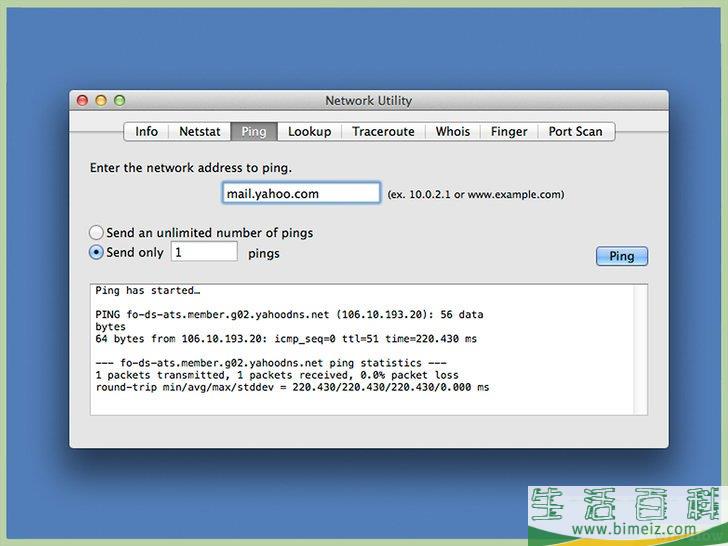The width and height of the screenshot is (728, 546).
Task: Select the Finger tab
Action: [x=508, y=131]
